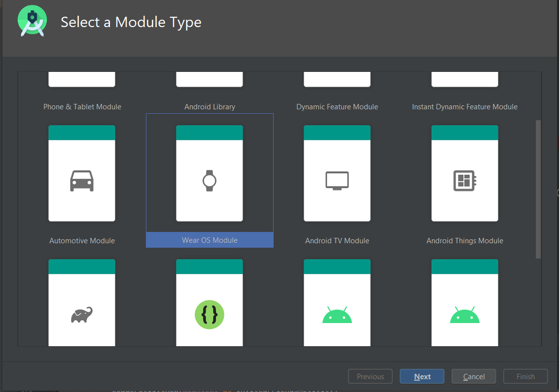Viewport: 559px width, 392px height.
Task: Choose the Gradle elephant module icon
Action: point(82,315)
